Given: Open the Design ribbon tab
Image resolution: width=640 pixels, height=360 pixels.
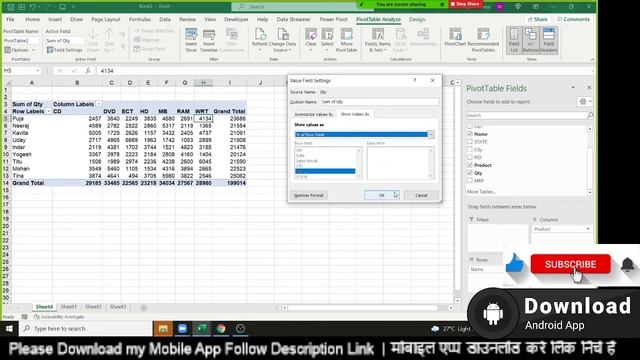Looking at the screenshot, I should click(417, 19).
